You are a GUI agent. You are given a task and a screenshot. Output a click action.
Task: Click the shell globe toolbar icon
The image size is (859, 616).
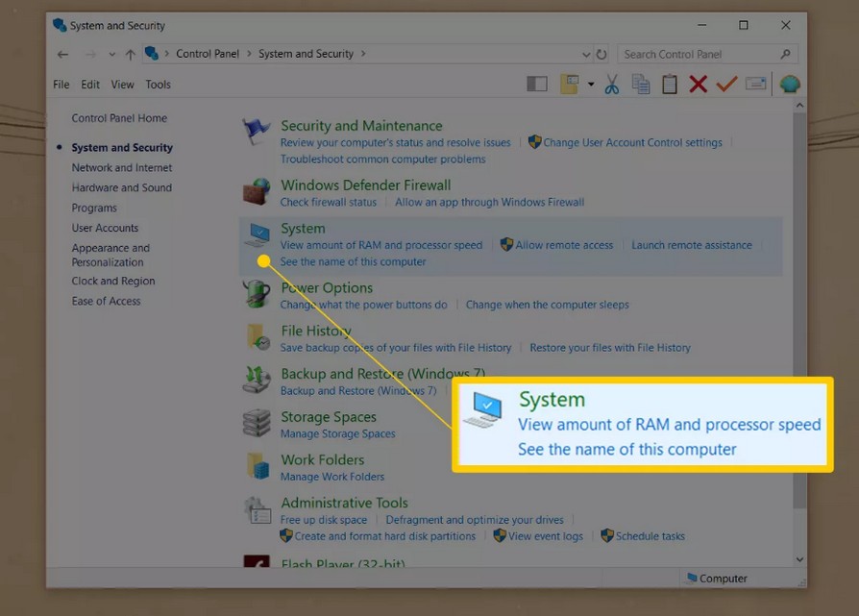790,84
